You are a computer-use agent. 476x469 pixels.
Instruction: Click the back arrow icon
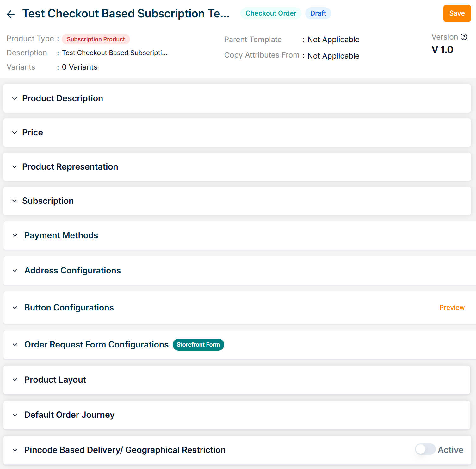pos(11,14)
